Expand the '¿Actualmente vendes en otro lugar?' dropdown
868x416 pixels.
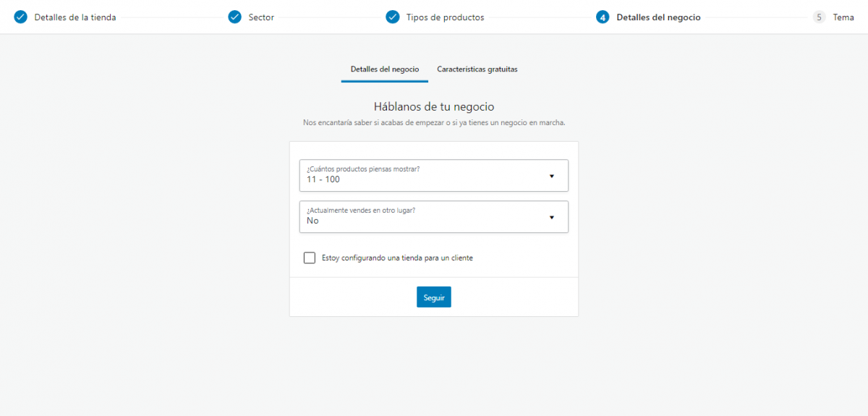(433, 216)
